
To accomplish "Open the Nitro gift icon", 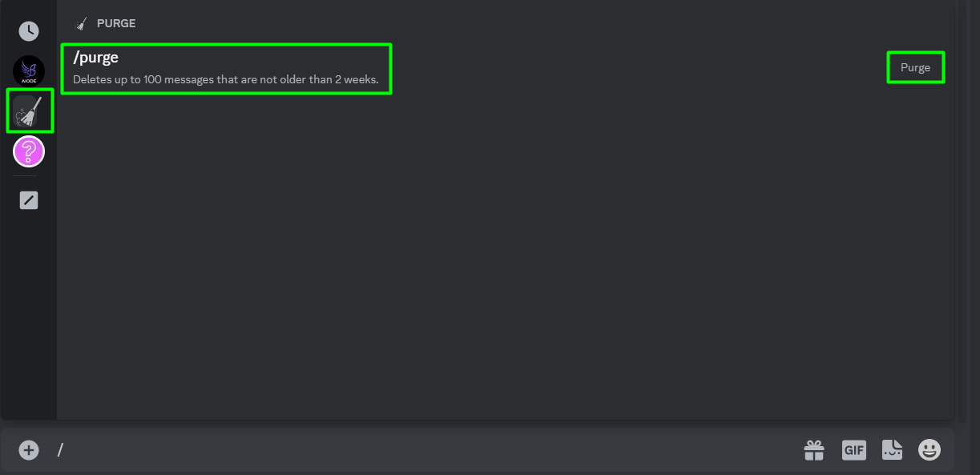I will point(814,450).
